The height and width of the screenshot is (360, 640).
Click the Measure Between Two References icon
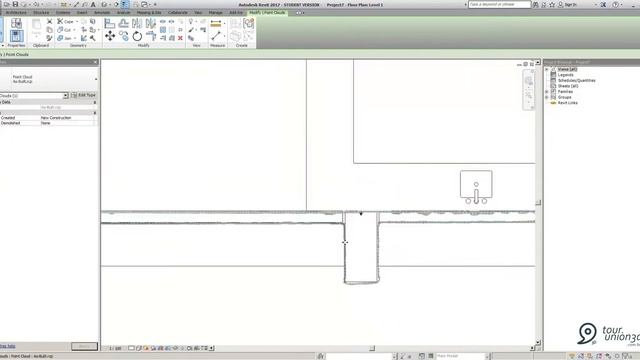(x=216, y=36)
